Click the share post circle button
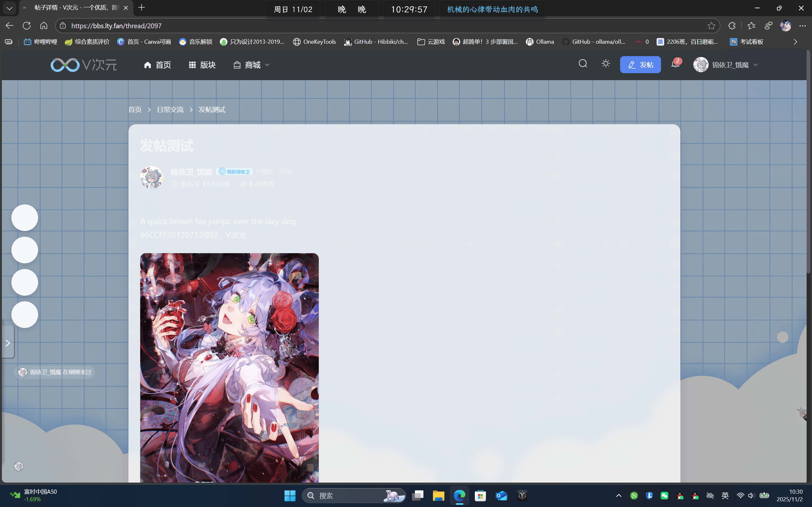This screenshot has height=507, width=812. pos(24,314)
